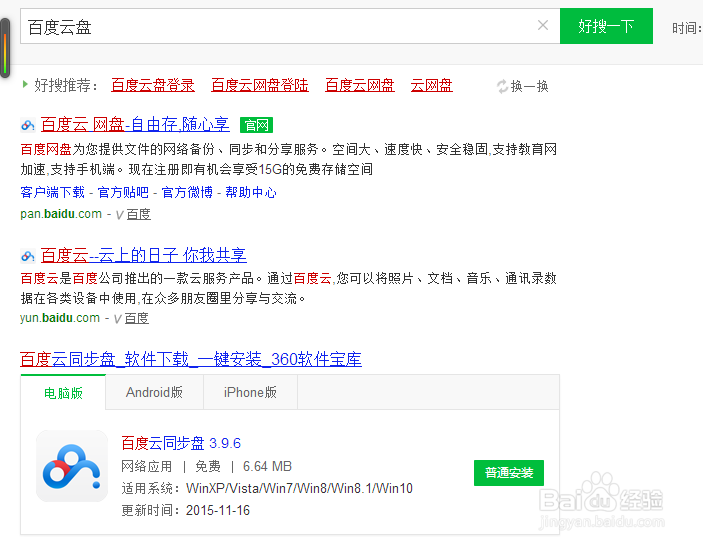Open the 帮助中心 sublink
Screen dimensions: 703x547
coord(251,192)
